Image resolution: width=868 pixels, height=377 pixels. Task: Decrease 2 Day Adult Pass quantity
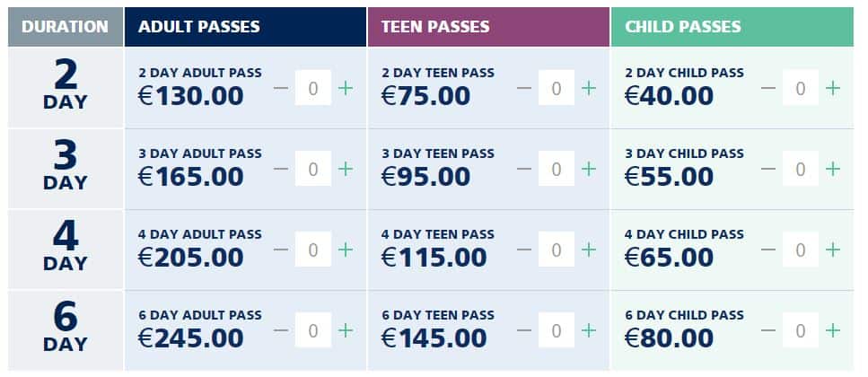[281, 88]
